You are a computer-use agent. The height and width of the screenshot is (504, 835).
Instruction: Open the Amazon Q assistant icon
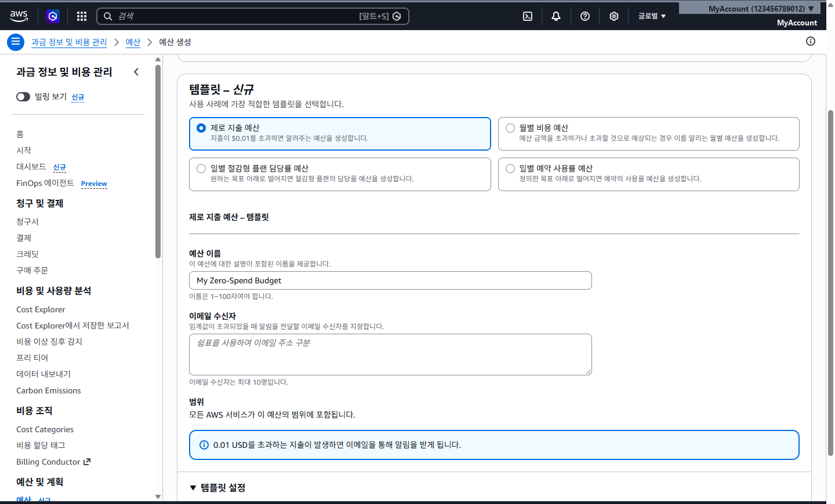tap(53, 16)
